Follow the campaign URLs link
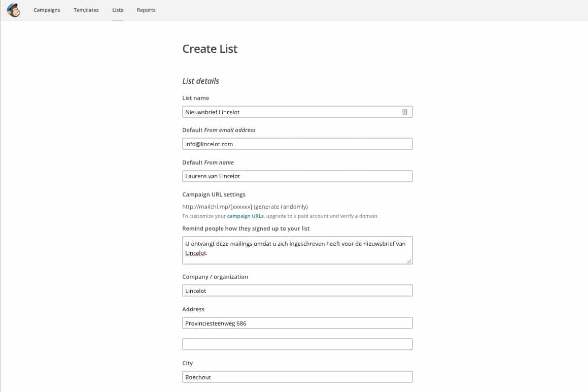This screenshot has height=392, width=588. tap(245, 216)
